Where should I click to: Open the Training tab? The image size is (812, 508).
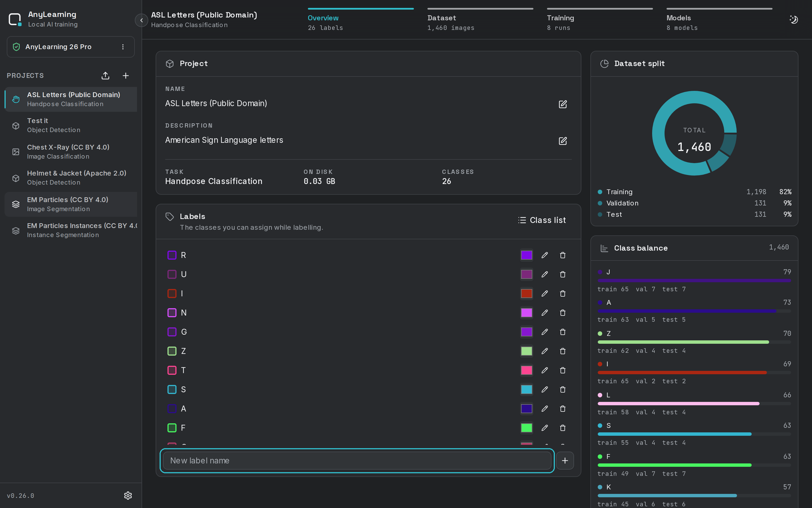(x=600, y=20)
